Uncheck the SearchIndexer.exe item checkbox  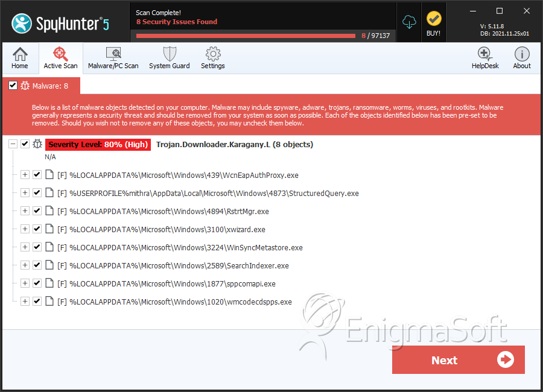(x=37, y=265)
